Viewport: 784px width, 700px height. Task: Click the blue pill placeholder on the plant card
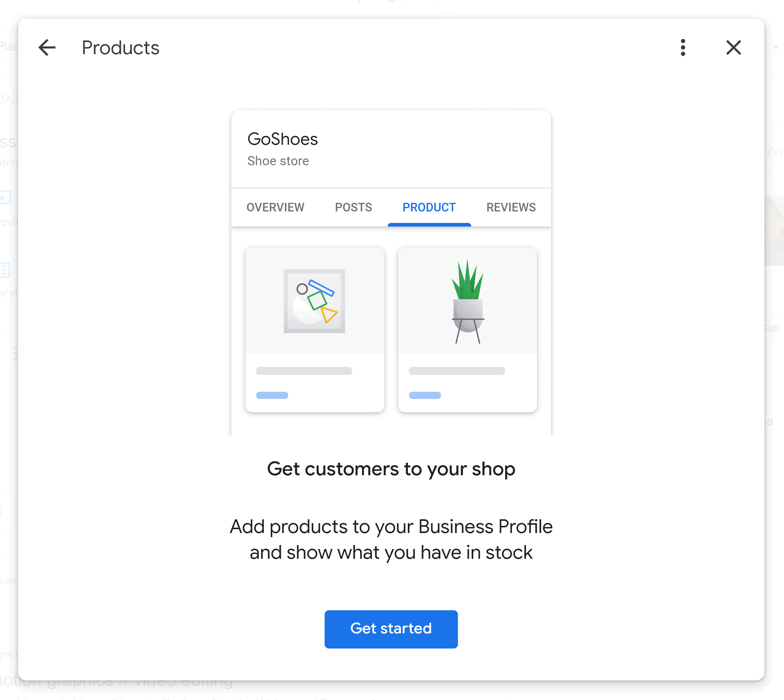[x=425, y=394]
